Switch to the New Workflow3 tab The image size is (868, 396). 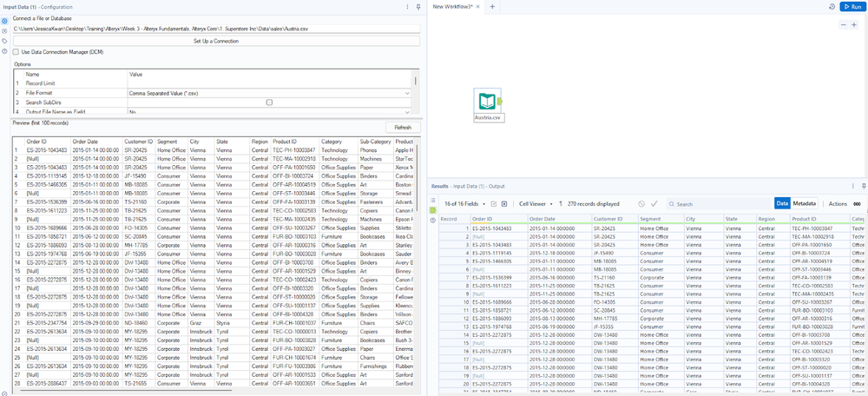pos(452,6)
